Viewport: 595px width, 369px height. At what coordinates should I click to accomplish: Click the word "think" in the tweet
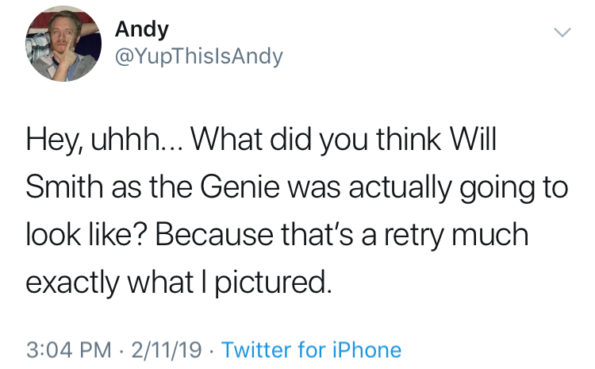[409, 139]
